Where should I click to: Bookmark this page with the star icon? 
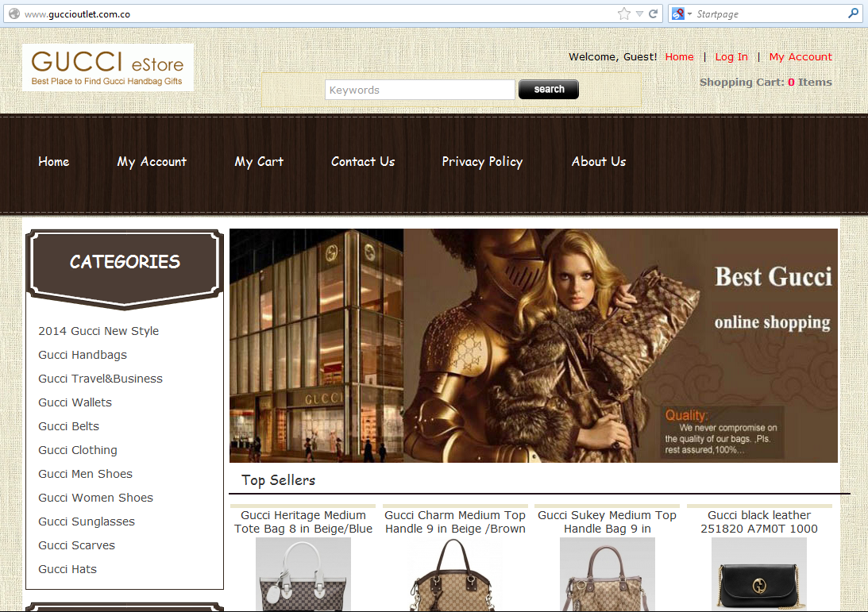tap(624, 13)
